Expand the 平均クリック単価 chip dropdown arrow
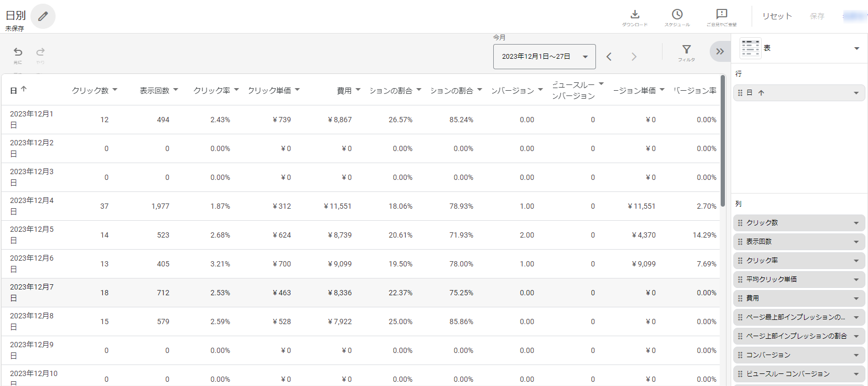 click(x=856, y=280)
